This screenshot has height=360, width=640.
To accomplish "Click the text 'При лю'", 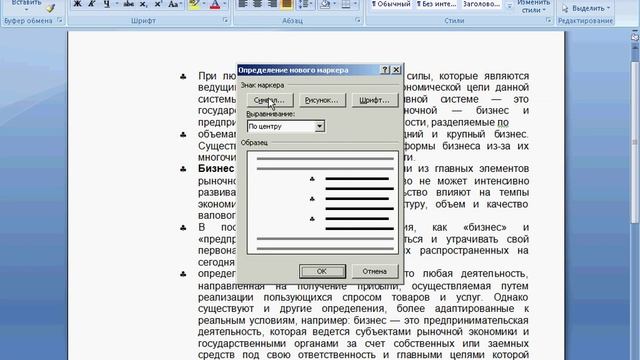I will [216, 76].
